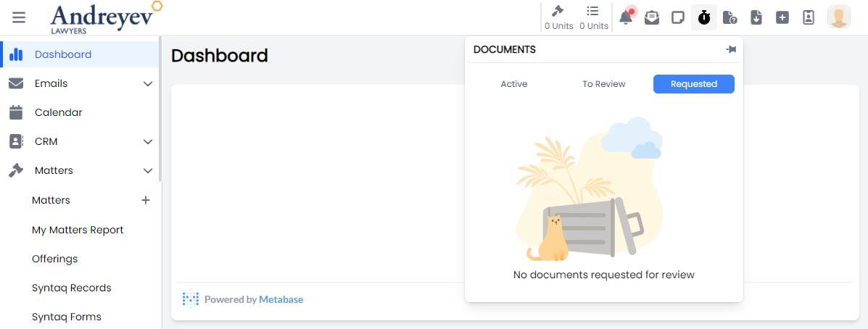Expand the CRM menu chevron
Image resolution: width=868 pixels, height=329 pixels.
tap(148, 142)
